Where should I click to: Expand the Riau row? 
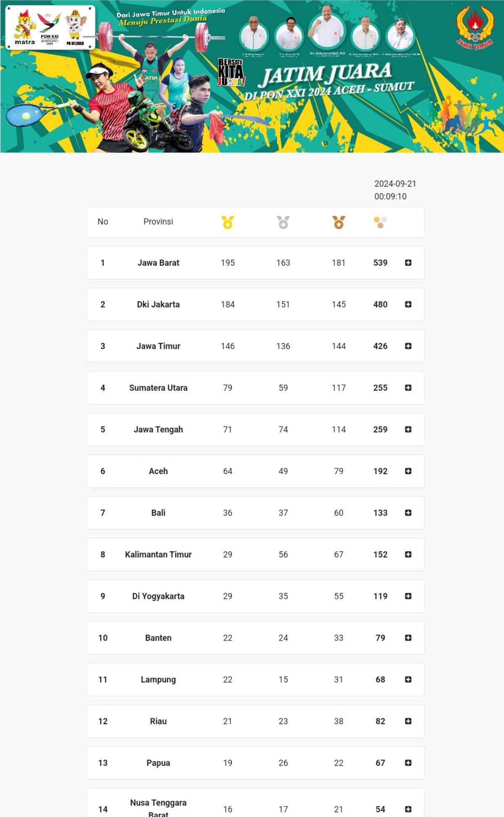(x=408, y=721)
